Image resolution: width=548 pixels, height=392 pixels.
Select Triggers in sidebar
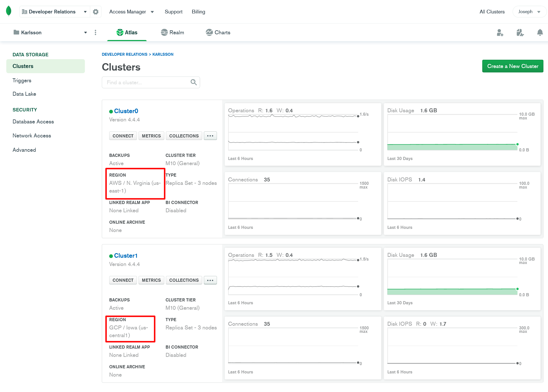(x=22, y=81)
